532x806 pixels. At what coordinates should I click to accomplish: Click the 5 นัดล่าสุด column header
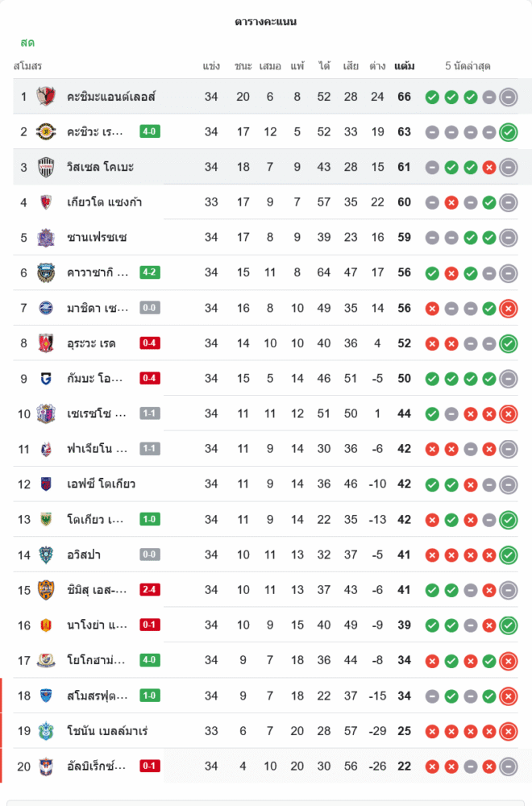pos(468,66)
